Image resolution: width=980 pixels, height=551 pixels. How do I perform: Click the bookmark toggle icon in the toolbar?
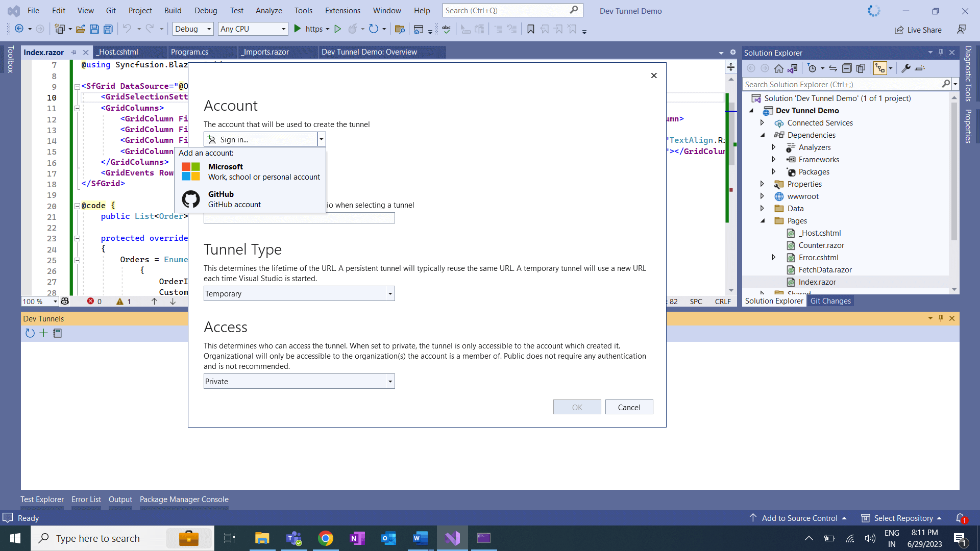(531, 29)
